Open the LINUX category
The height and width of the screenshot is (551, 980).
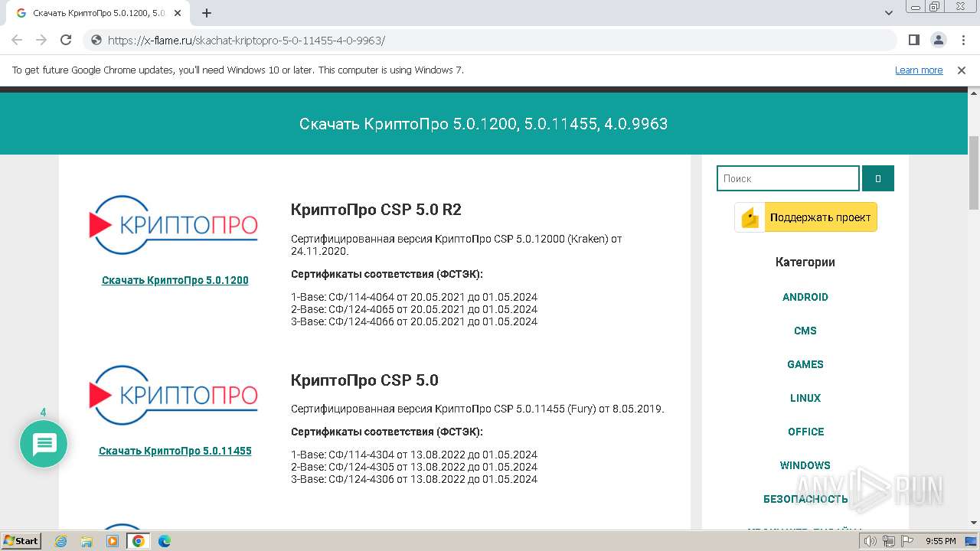pos(805,398)
